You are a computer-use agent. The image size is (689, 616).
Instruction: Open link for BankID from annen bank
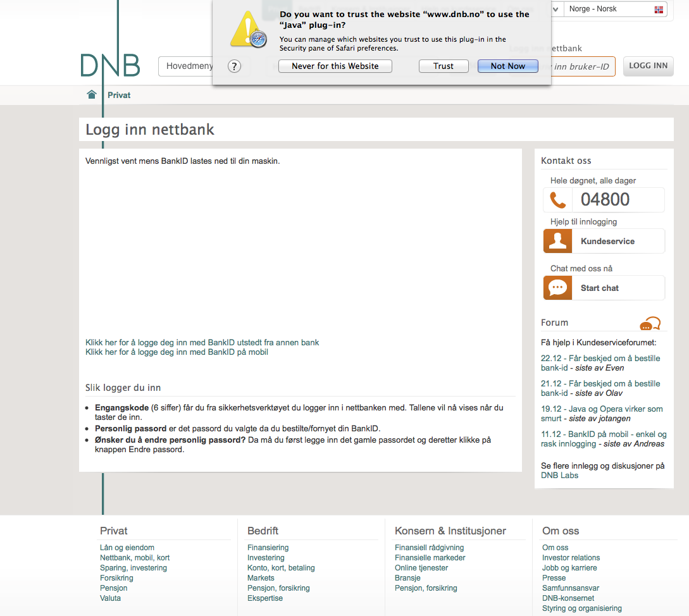(x=202, y=343)
